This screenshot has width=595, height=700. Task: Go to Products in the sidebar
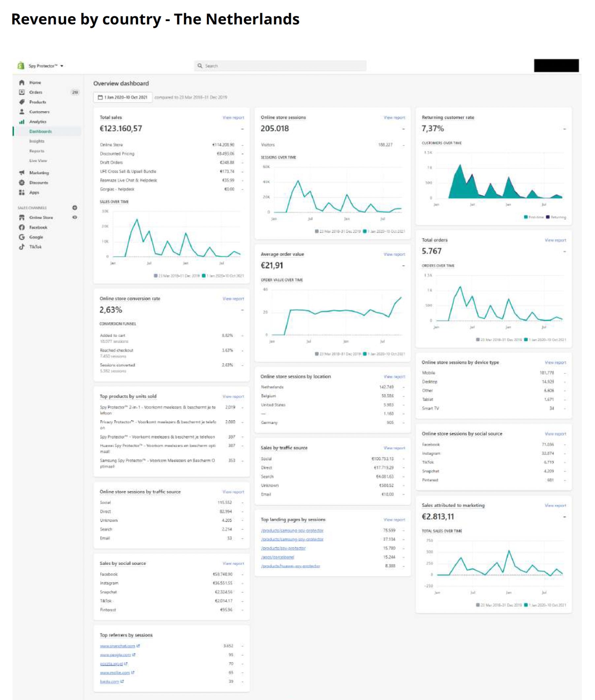pyautogui.click(x=38, y=102)
